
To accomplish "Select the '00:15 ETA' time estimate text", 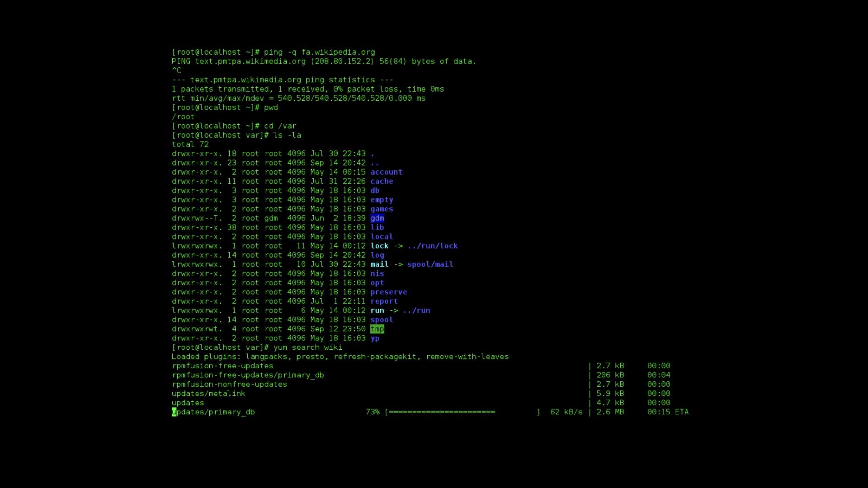I will tap(668, 412).
